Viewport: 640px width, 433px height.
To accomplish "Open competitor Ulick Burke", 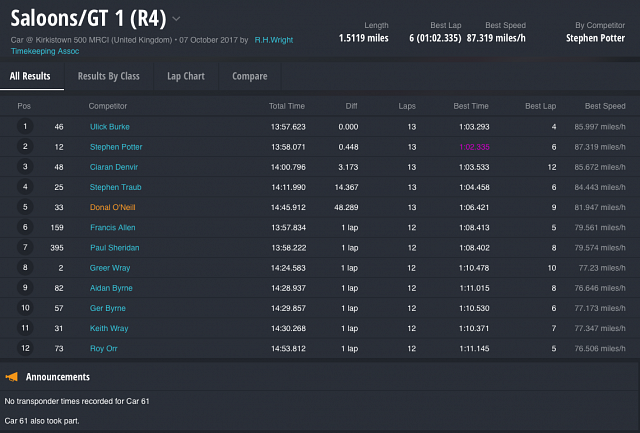I will click(x=109, y=127).
